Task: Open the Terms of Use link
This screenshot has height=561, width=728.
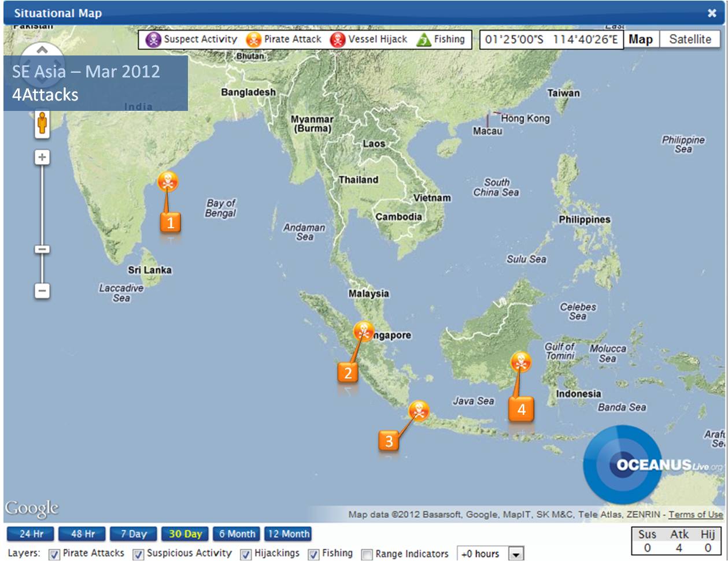Action: coord(696,514)
